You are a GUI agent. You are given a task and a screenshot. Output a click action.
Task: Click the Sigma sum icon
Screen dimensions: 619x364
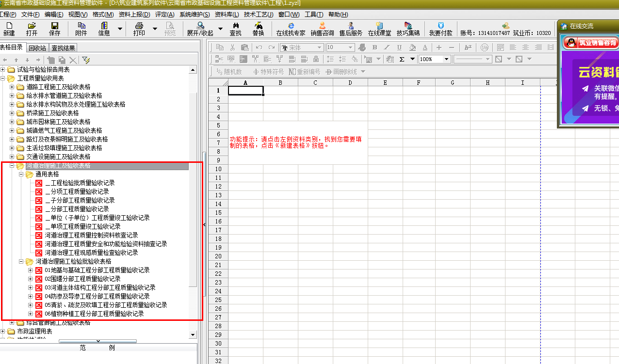click(x=402, y=59)
